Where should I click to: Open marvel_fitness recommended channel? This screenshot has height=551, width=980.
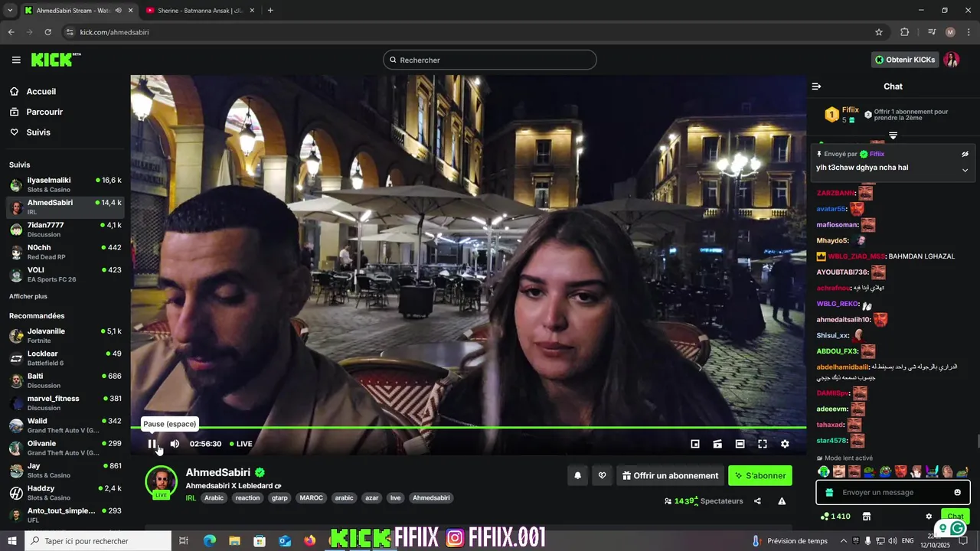click(65, 403)
